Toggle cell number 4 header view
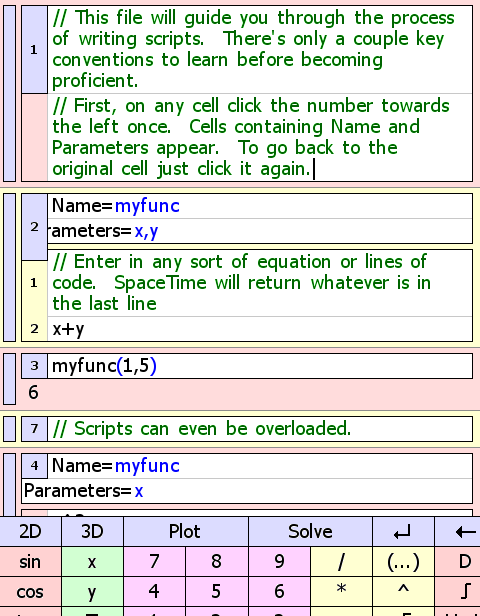 [35, 466]
